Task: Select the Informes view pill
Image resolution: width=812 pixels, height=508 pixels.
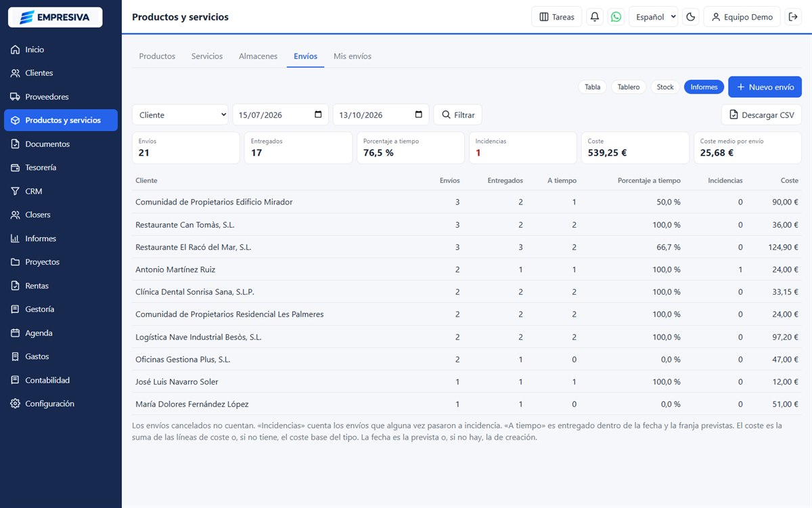Action: coord(704,87)
